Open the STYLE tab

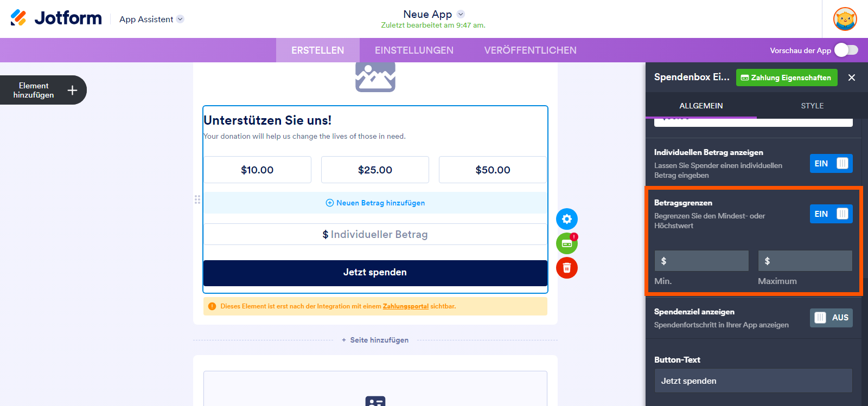pos(812,106)
